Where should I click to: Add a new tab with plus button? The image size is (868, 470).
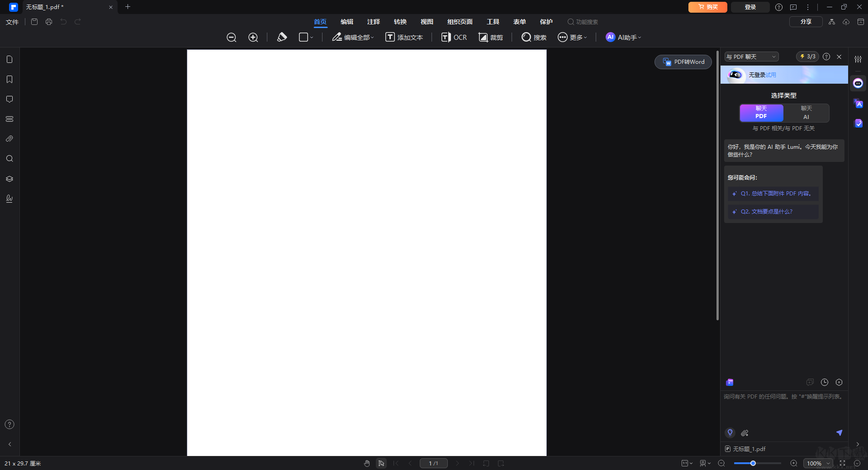(x=128, y=7)
